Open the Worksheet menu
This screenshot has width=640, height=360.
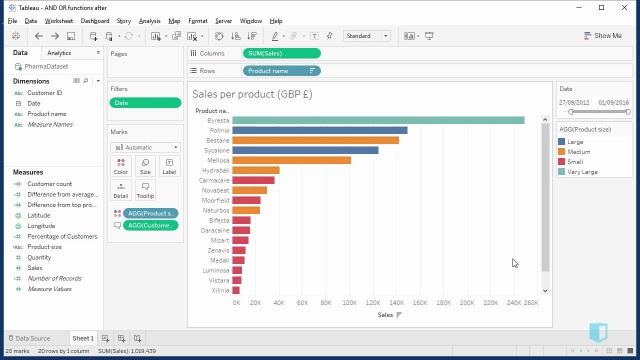coord(59,21)
